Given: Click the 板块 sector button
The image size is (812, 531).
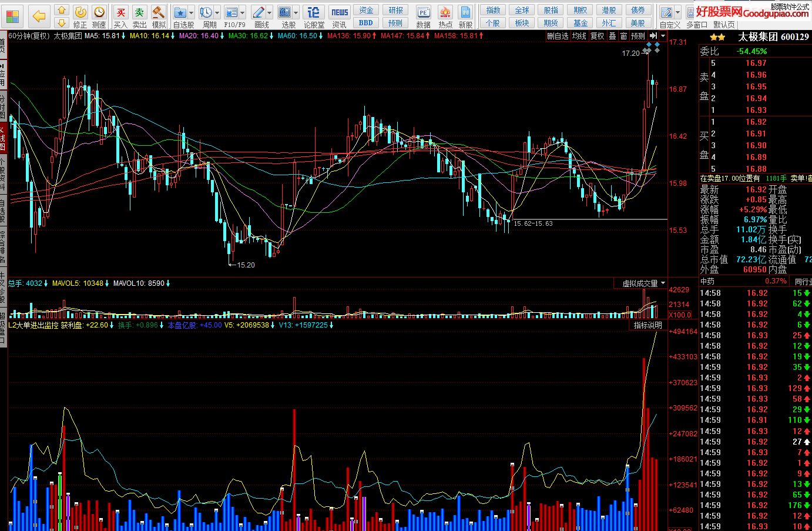Looking at the screenshot, I should click(522, 23).
